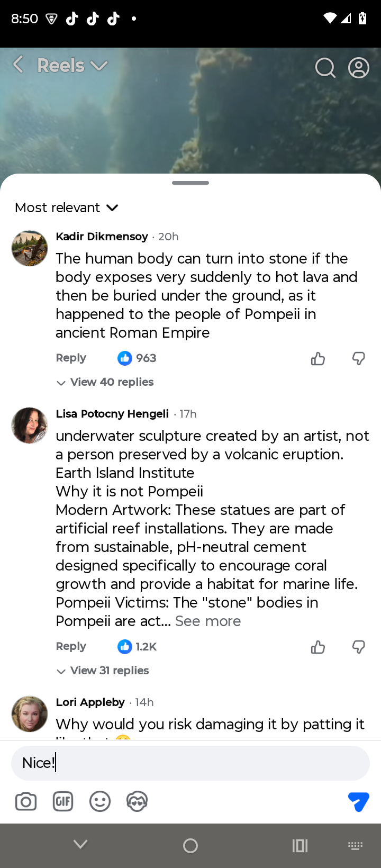Open the emoji smiley picker
The width and height of the screenshot is (381, 868).
(x=100, y=801)
